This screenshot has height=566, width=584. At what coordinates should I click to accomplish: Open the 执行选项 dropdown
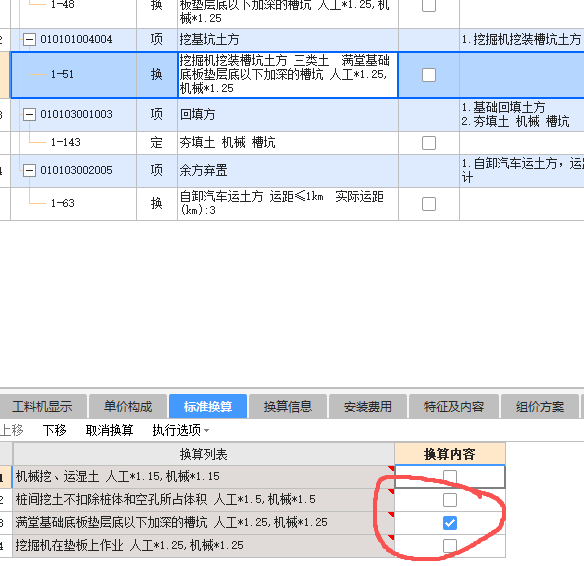pyautogui.click(x=181, y=430)
